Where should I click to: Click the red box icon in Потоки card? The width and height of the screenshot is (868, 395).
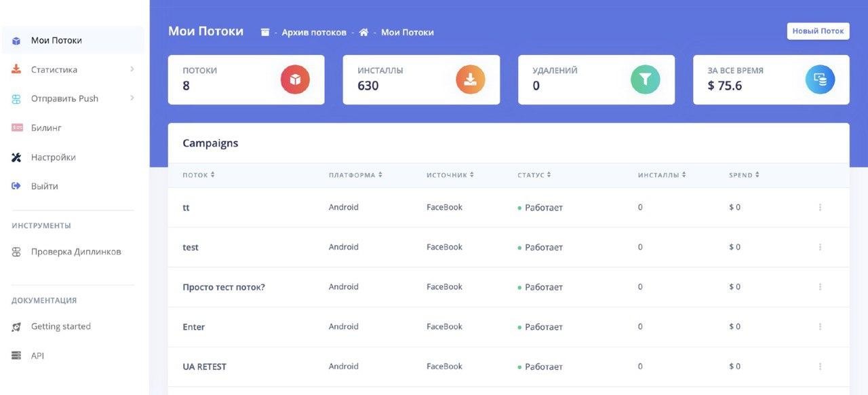pos(295,79)
